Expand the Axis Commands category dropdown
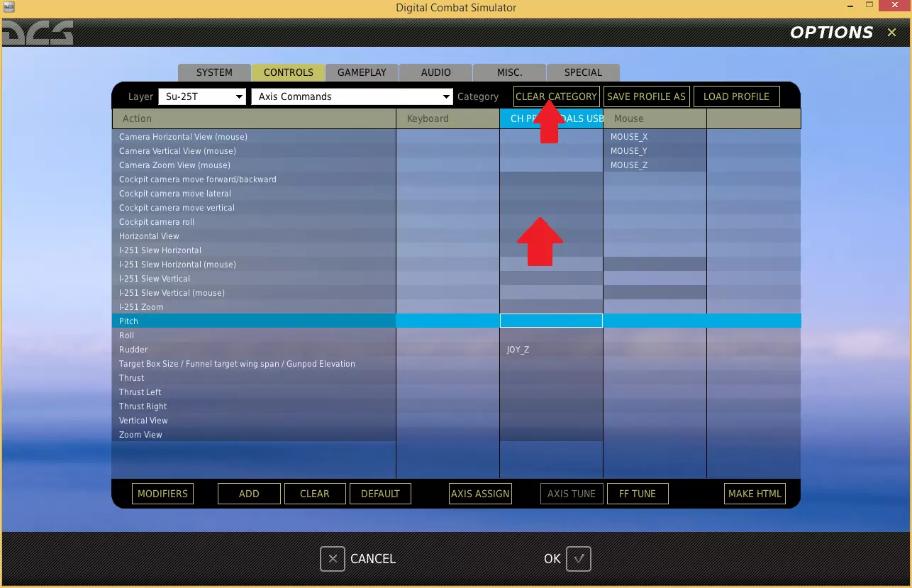Screen dimensions: 912x588 [x=352, y=96]
